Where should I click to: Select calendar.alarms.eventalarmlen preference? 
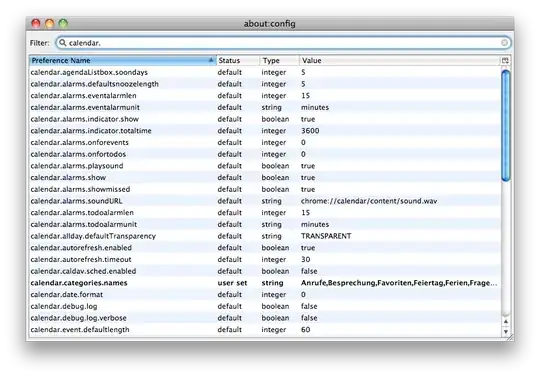point(265,96)
